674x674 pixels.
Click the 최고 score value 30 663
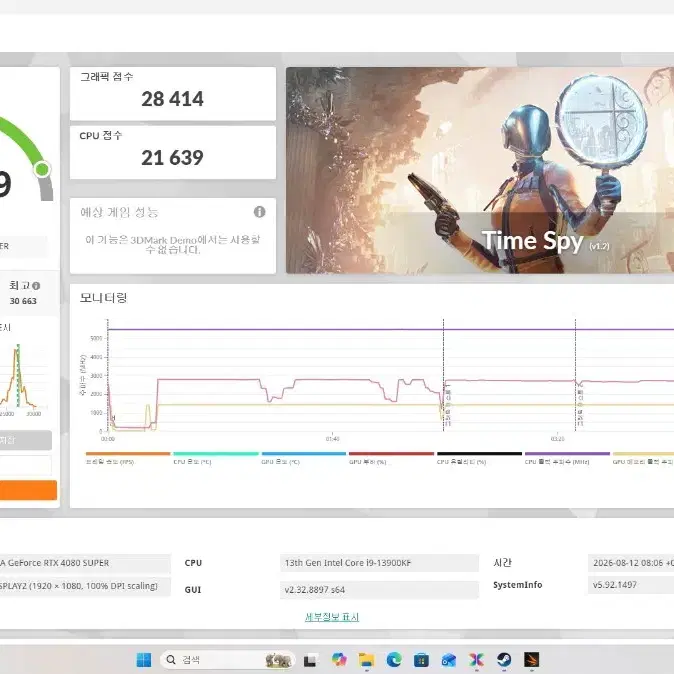23,301
